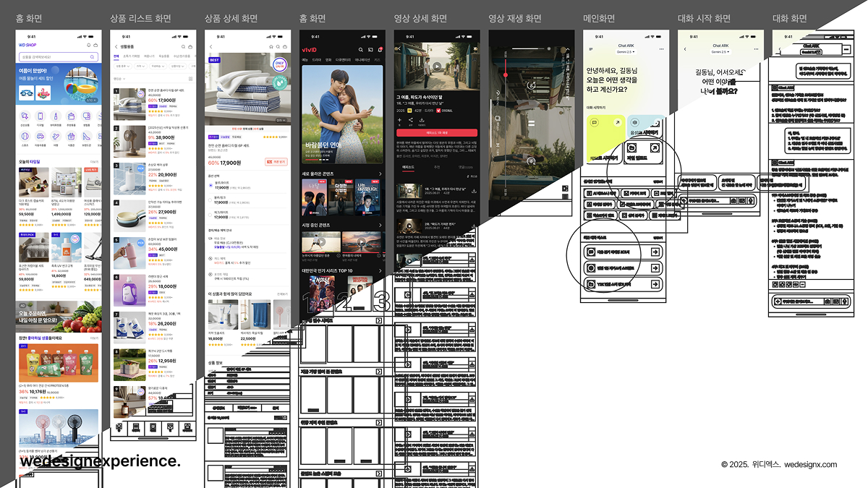Switch to the 에피소드 tab on video detail
The height and width of the screenshot is (488, 868).
tap(408, 167)
